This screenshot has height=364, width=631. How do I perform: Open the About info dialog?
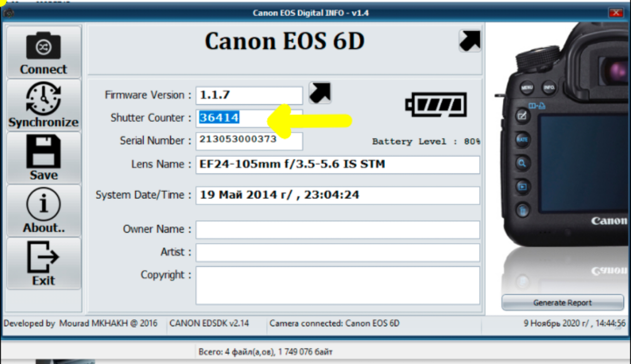point(44,211)
